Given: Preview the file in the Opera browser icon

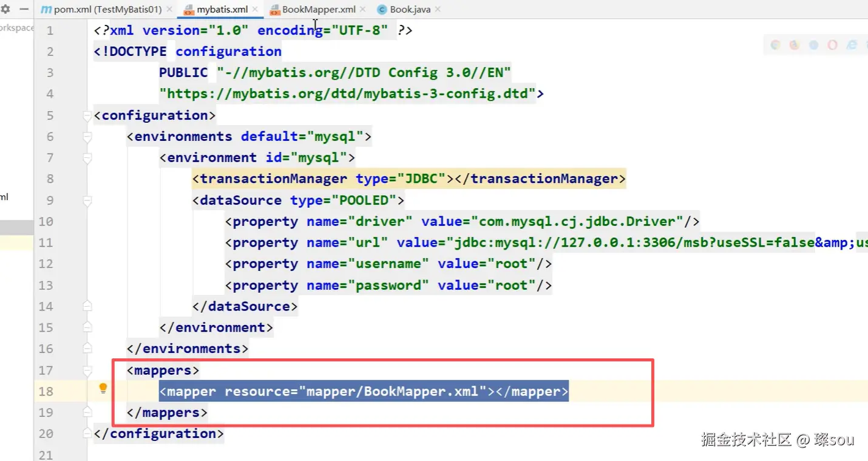Looking at the screenshot, I should pos(832,45).
